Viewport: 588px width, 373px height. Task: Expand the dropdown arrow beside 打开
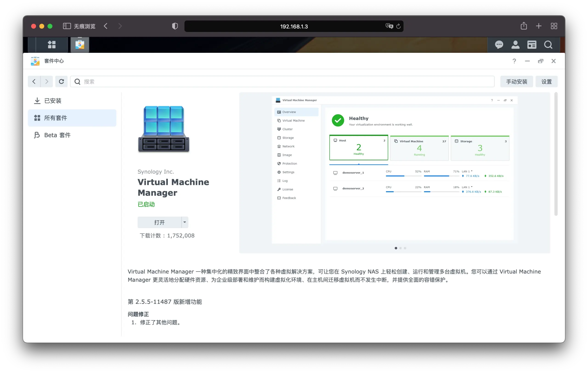coord(185,222)
